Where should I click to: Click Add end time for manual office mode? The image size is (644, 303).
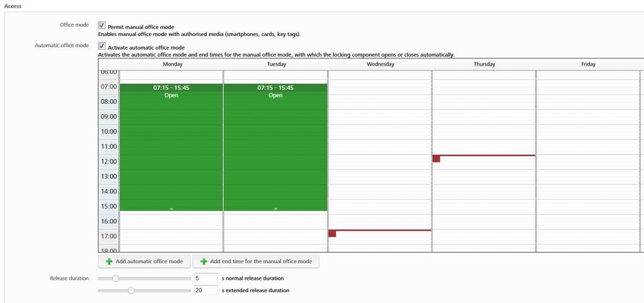point(256,261)
